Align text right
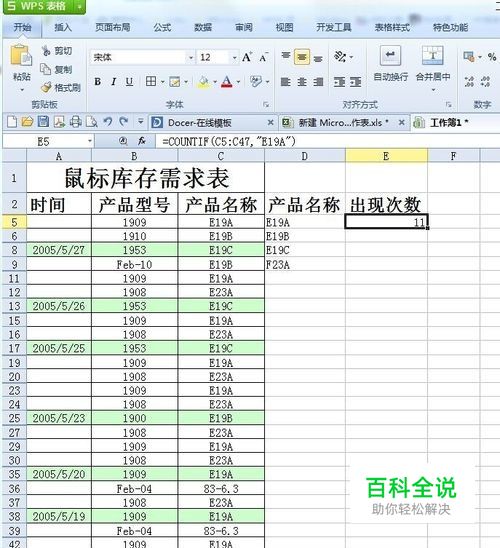This screenshot has height=548, width=500. tap(318, 82)
